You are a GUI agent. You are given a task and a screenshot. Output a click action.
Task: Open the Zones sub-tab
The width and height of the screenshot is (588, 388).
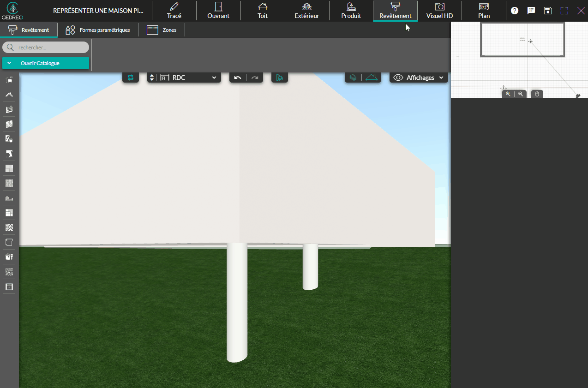pyautogui.click(x=162, y=30)
